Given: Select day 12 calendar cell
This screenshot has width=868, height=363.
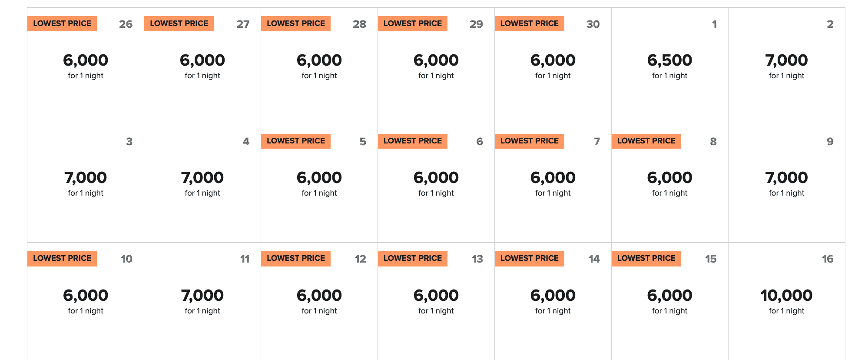Looking at the screenshot, I should pos(319,301).
